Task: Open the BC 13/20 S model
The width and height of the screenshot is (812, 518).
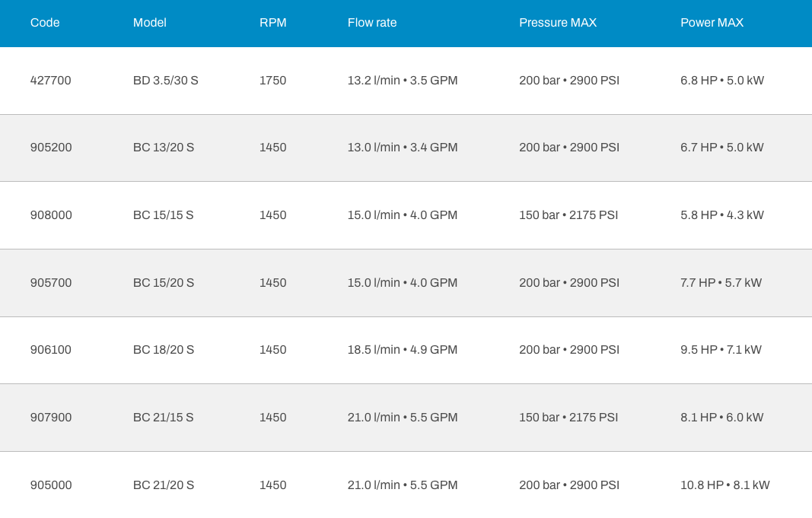Action: coord(164,148)
